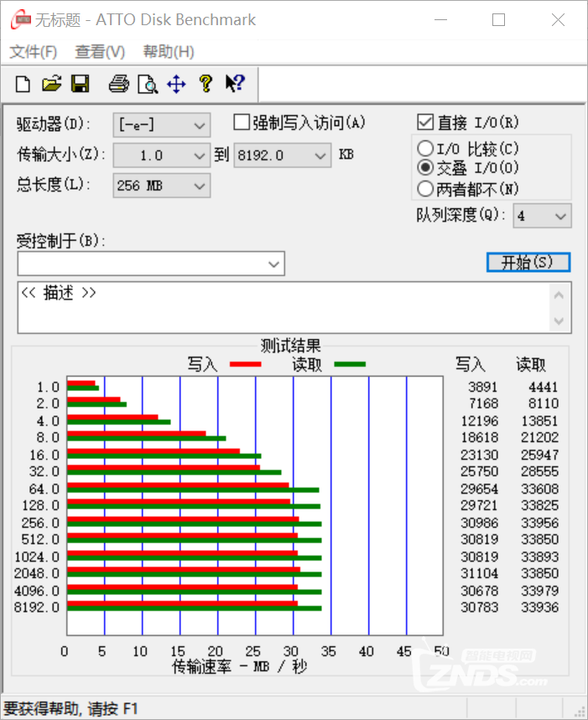Click write value 3891 in results
Screen dimensions: 588x720
click(483, 387)
